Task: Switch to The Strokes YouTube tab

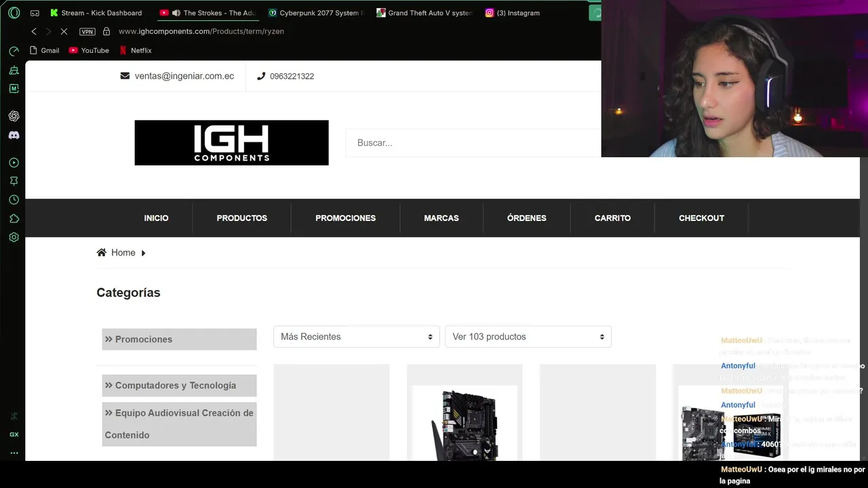Action: (x=207, y=13)
